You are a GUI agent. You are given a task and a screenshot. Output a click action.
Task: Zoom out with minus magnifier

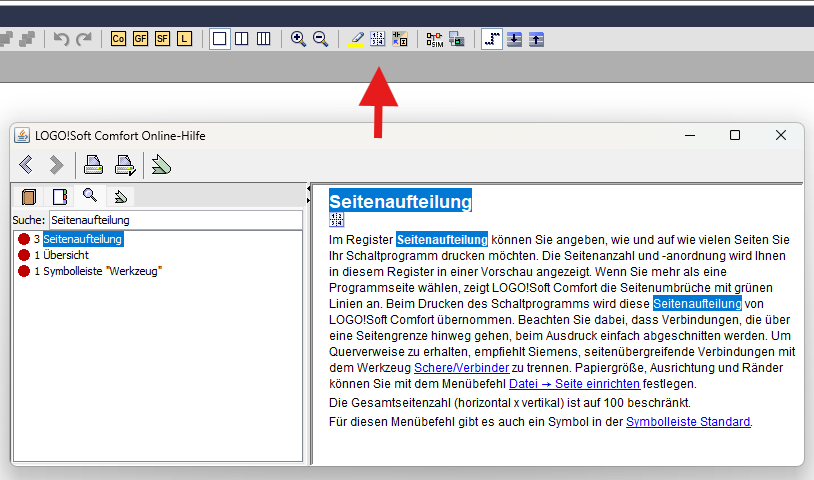click(321, 39)
